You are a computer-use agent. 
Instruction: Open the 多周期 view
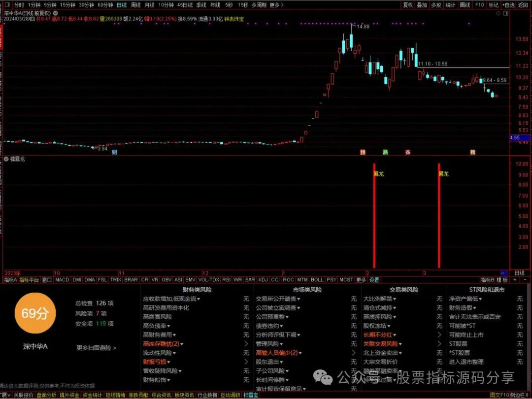[259, 5]
